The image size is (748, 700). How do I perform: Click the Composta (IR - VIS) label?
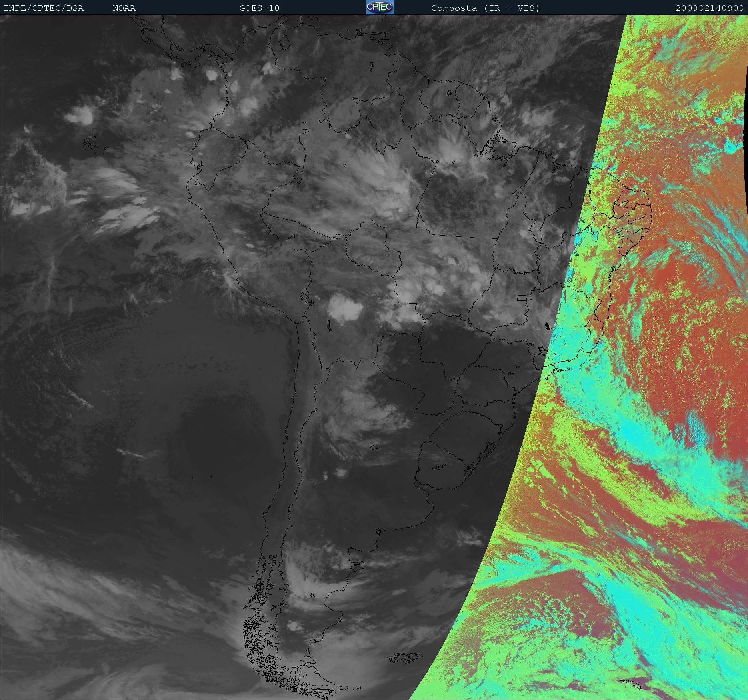tap(486, 8)
